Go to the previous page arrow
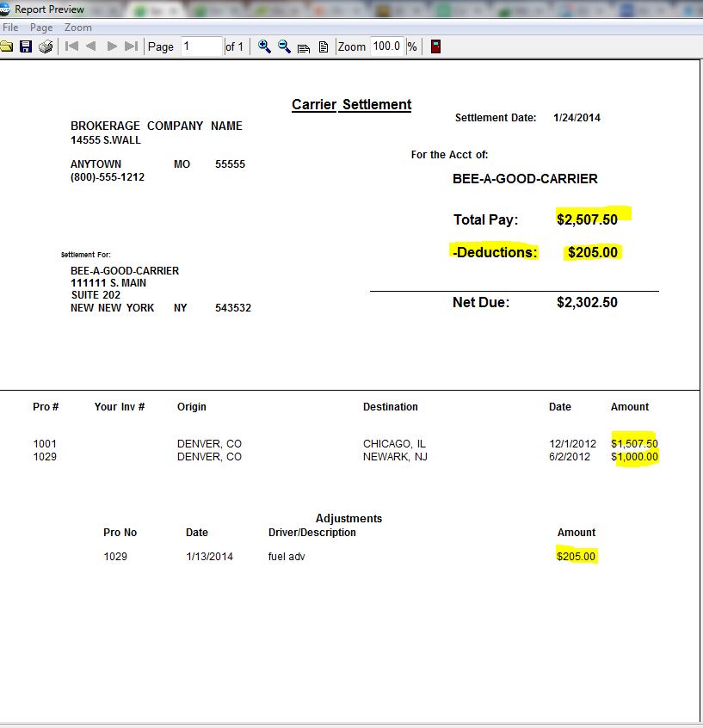Viewport: 703px width, 728px height. click(x=91, y=46)
